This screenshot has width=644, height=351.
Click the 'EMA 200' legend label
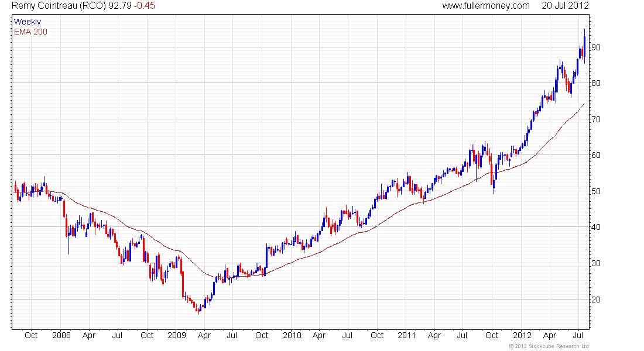30,32
